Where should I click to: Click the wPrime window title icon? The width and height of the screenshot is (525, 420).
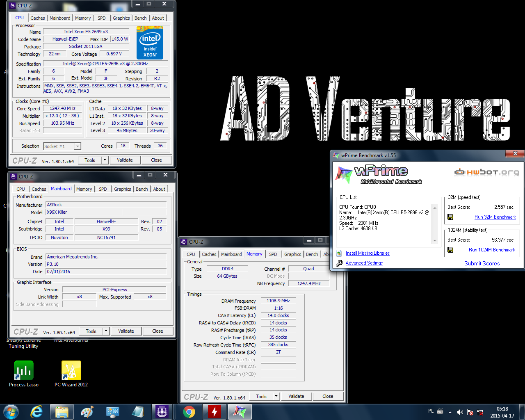click(336, 155)
